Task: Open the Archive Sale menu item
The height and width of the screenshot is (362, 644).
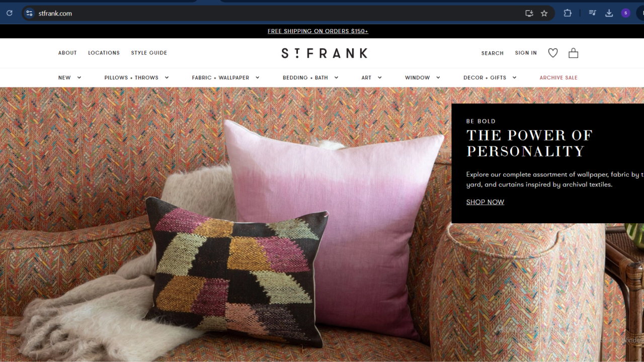Action: 558,77
